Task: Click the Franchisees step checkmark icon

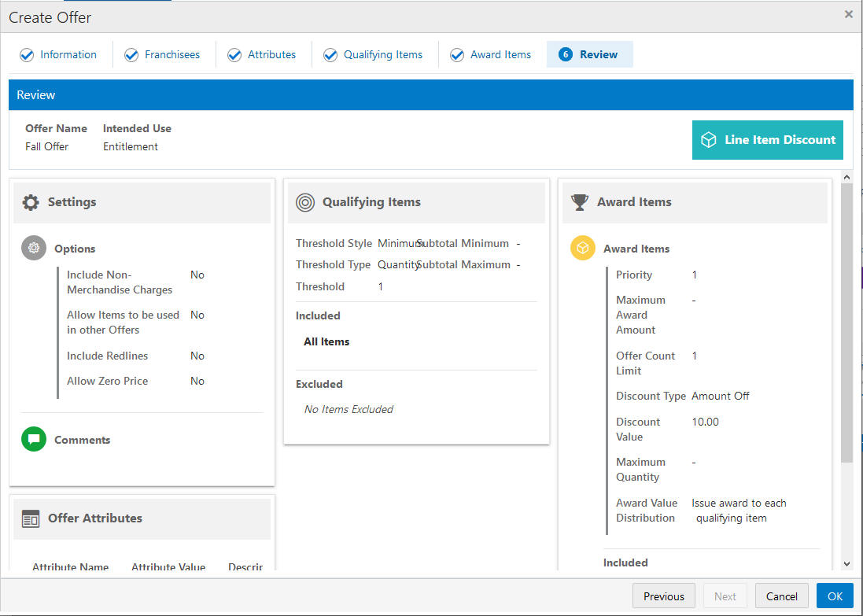Action: (x=131, y=55)
